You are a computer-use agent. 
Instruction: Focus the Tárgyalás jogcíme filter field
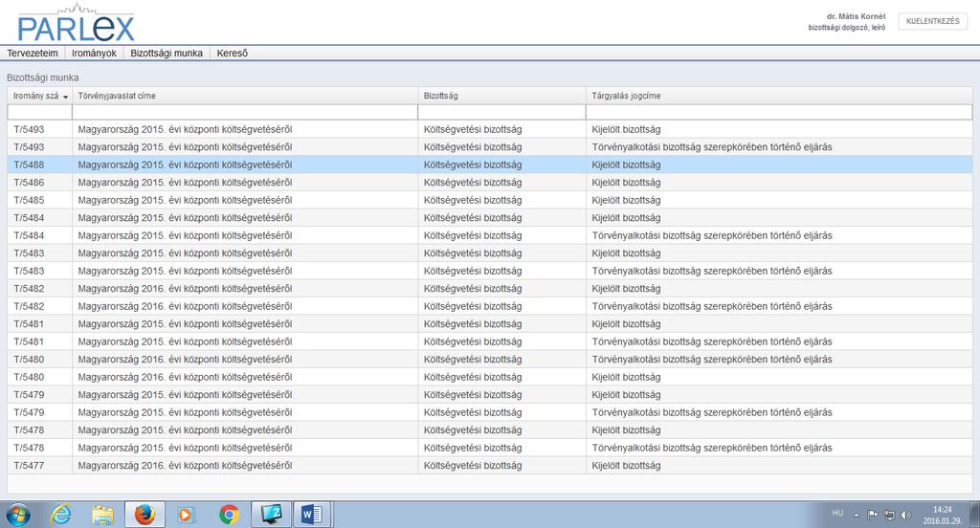[x=779, y=112]
